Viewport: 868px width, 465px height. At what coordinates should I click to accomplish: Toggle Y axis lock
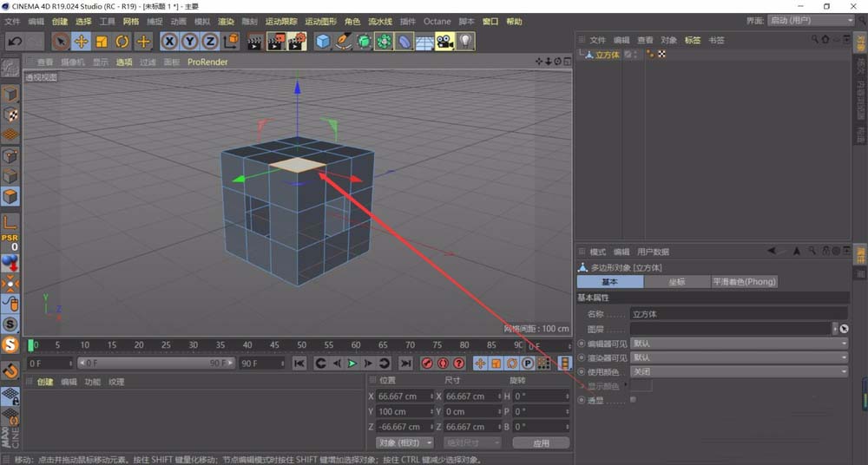pyautogui.click(x=190, y=42)
